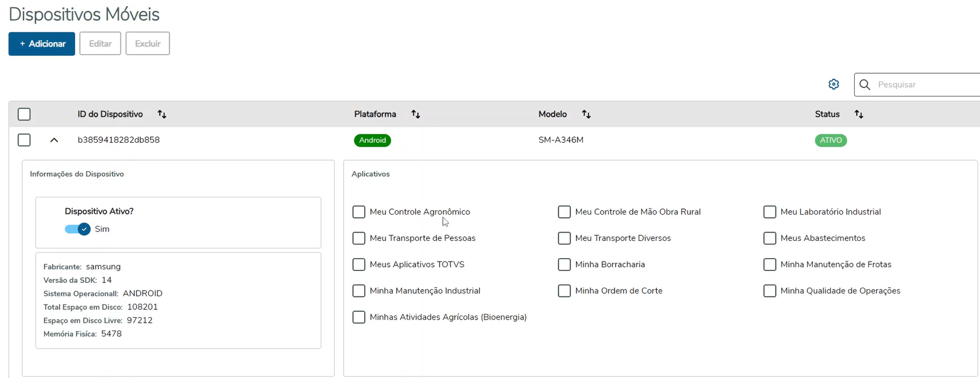The width and height of the screenshot is (980, 378).
Task: Collapse the b3859418282db858 device row
Action: (x=54, y=140)
